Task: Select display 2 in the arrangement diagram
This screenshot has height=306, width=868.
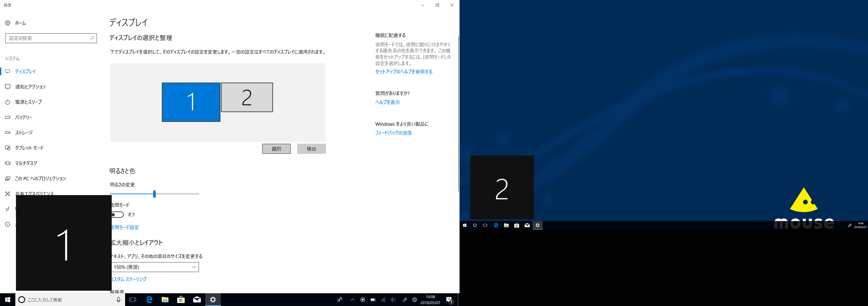Action: [x=247, y=97]
